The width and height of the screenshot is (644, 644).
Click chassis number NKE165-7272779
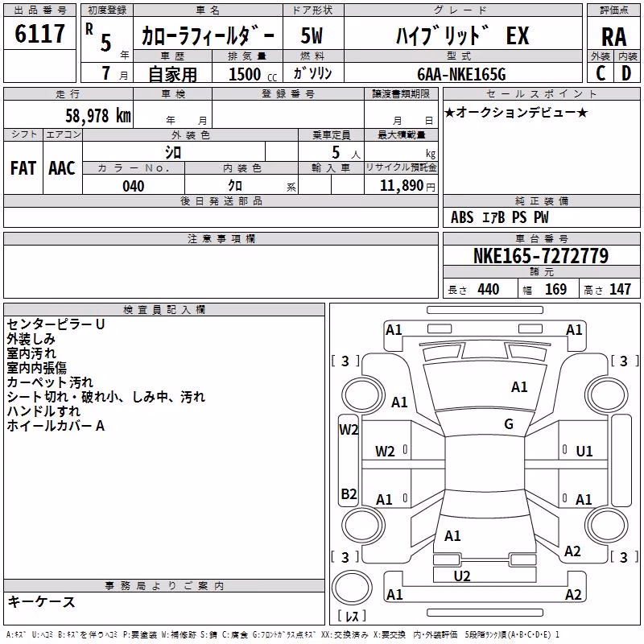(x=541, y=256)
